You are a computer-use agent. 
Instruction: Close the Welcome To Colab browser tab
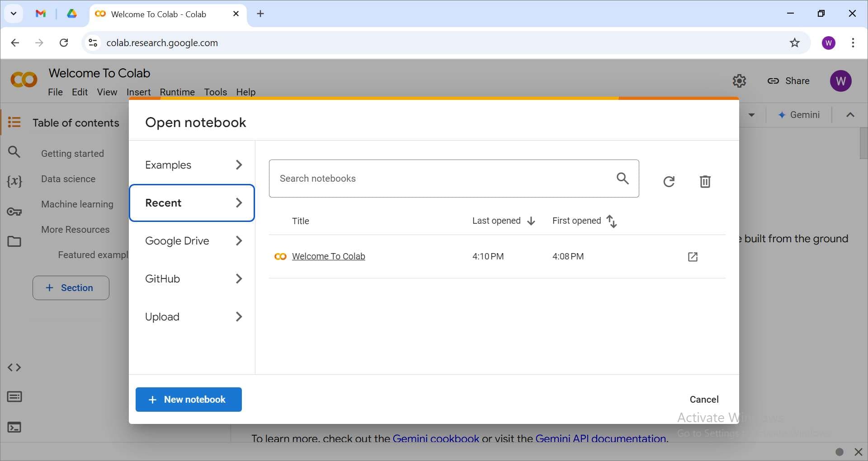click(x=236, y=14)
